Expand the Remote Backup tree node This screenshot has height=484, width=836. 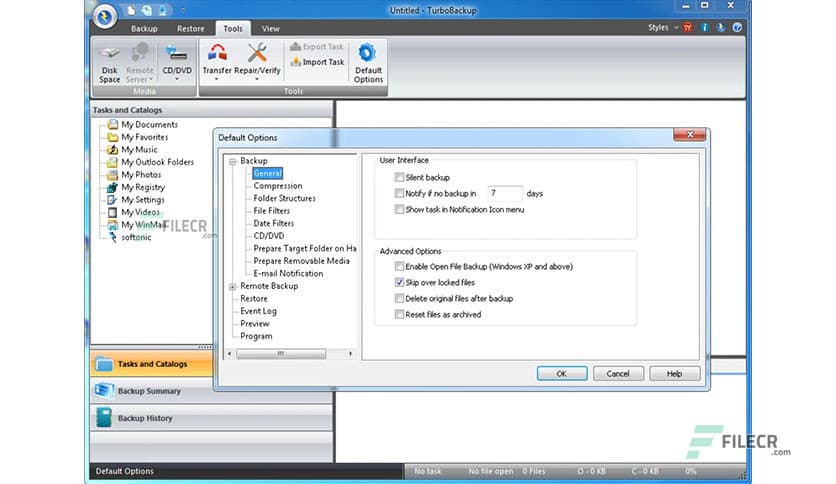pyautogui.click(x=232, y=287)
